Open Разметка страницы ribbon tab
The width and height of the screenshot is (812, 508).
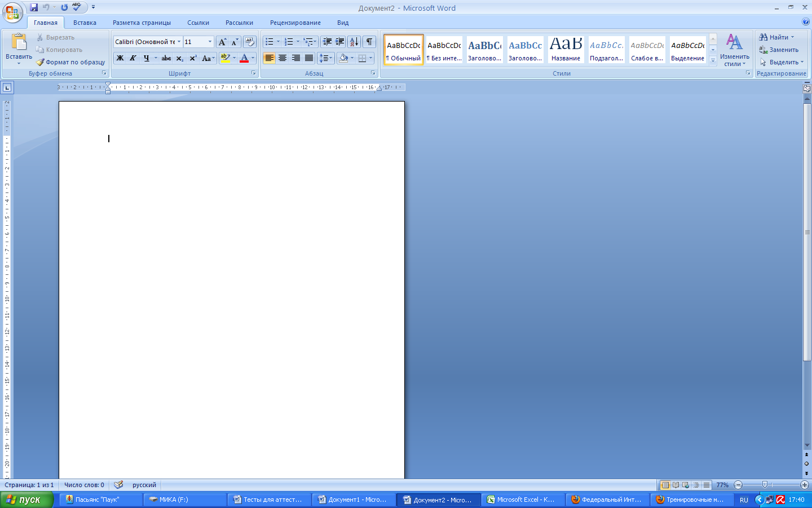142,23
